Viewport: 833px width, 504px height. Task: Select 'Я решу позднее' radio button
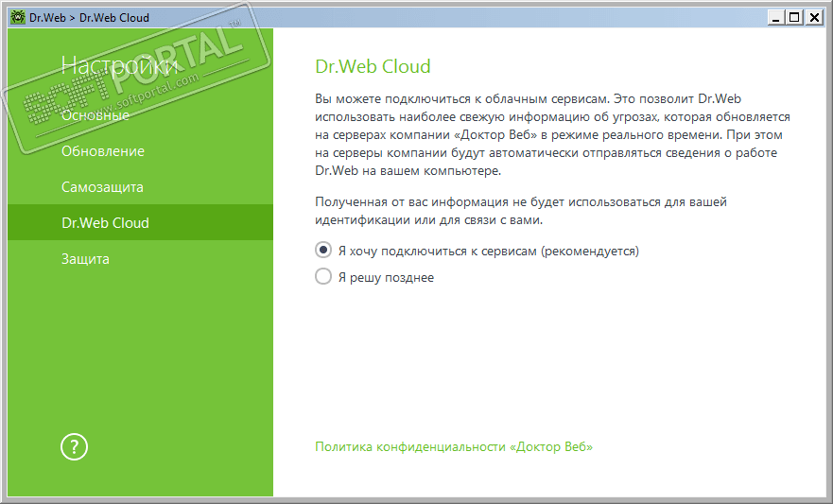323,276
